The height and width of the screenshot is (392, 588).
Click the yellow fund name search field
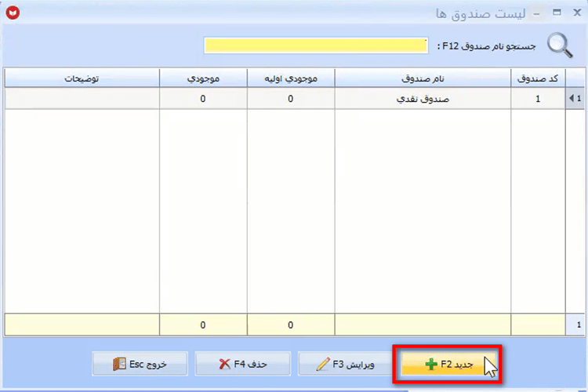[316, 45]
